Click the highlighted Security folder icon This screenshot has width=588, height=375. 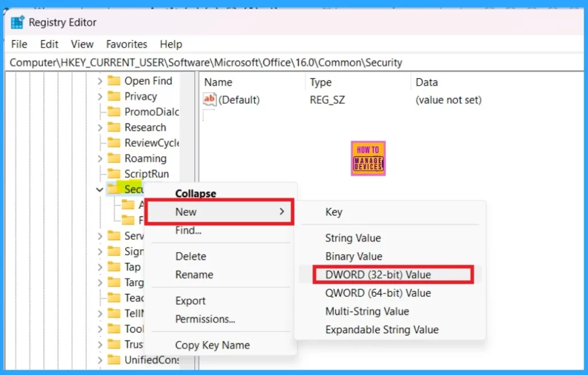(114, 189)
